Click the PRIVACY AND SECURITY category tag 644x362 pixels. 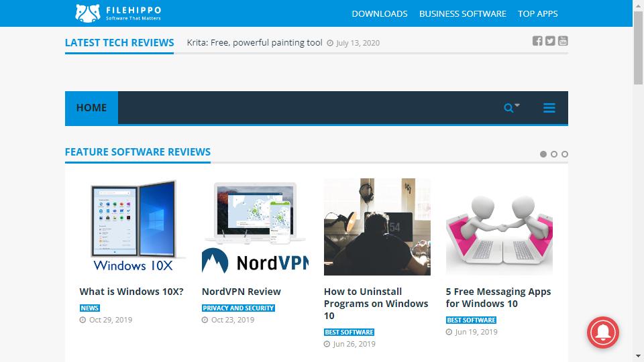click(x=238, y=308)
